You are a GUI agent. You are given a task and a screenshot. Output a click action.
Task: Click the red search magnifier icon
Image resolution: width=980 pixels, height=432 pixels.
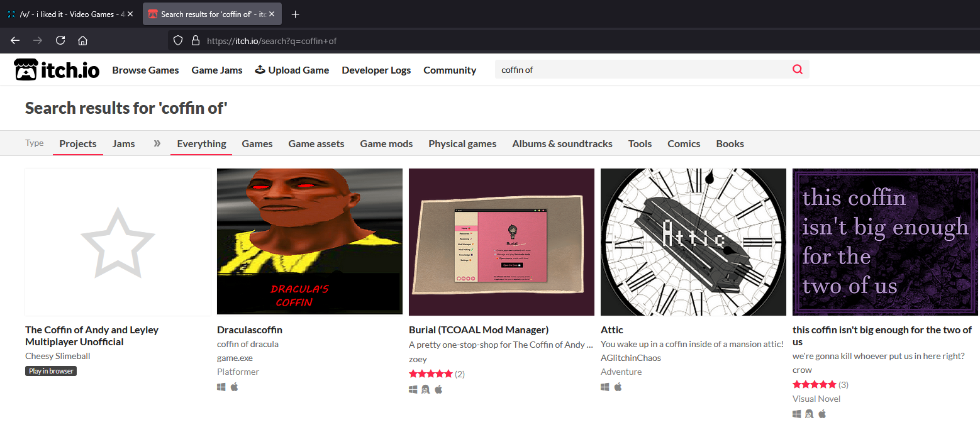(x=798, y=70)
